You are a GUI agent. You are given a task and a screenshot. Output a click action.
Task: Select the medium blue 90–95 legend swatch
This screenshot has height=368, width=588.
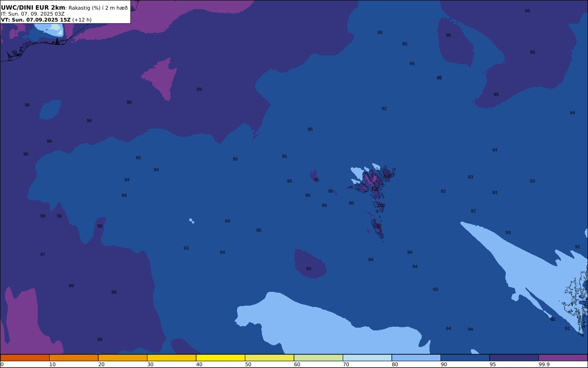465,357
